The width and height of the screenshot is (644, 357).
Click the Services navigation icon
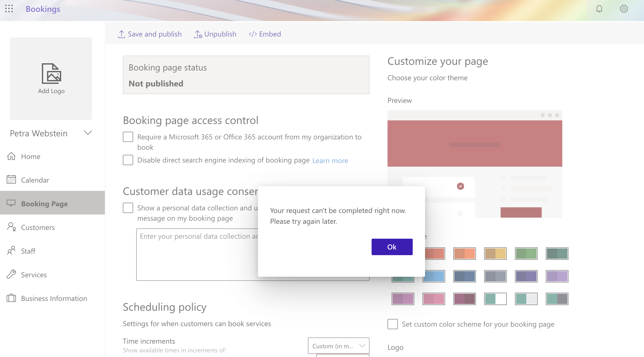12,274
